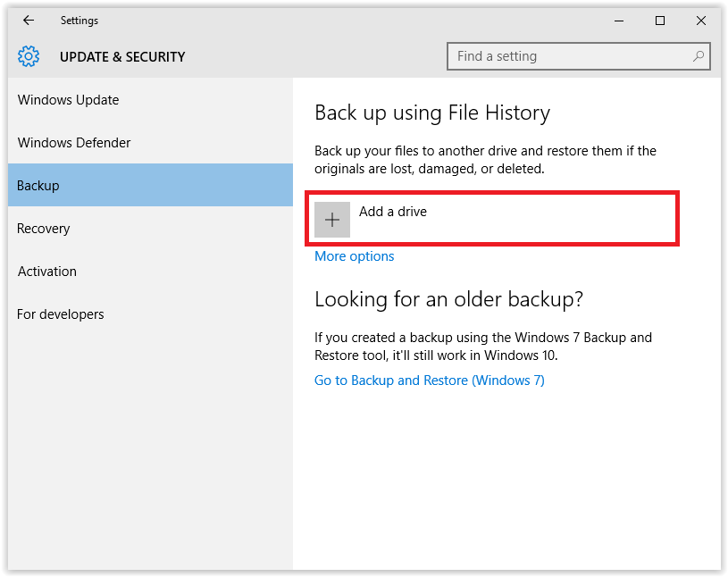Click the search magnifier icon
This screenshot has width=728, height=577.
(698, 56)
